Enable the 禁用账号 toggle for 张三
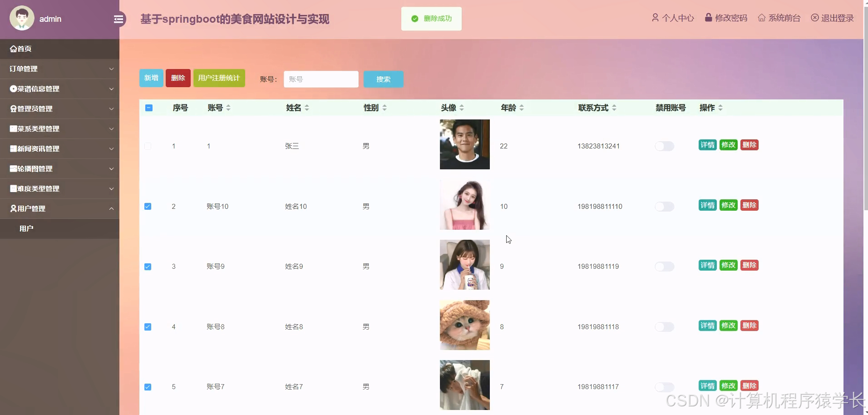Screen dimensions: 868x415 tap(664, 146)
